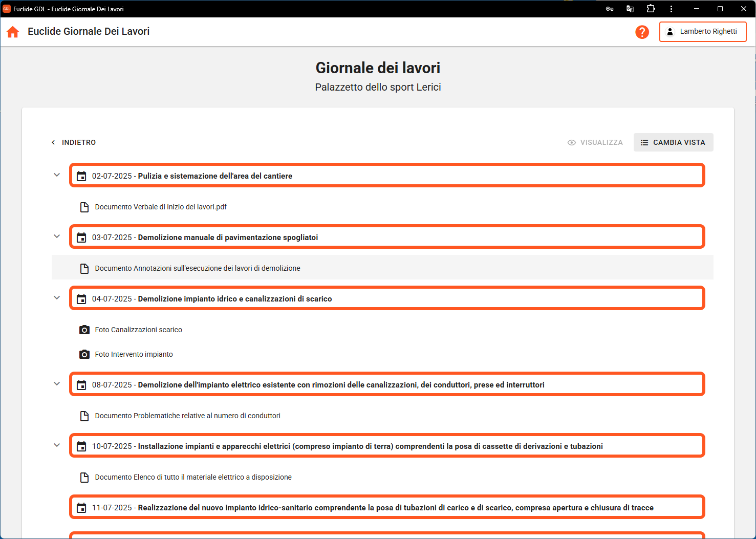Click document icon for Verbale di inizio dei lavori.pdf

tap(84, 207)
